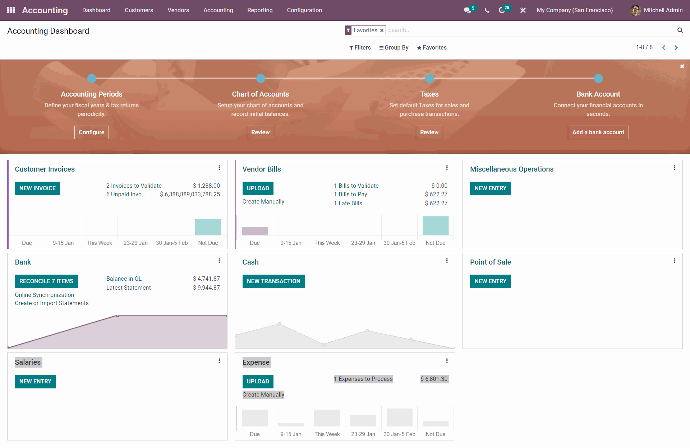Click New Entry in Miscellaneous Operations
Viewport: 690px width, 448px height.
[490, 188]
